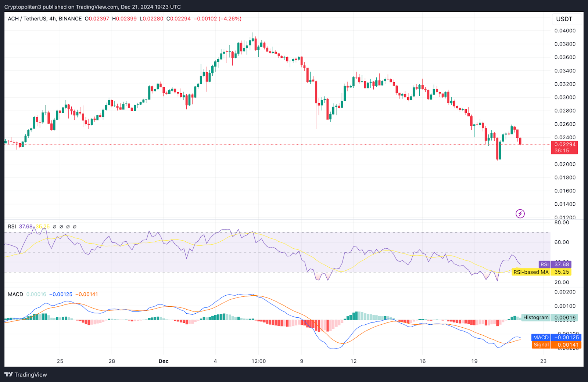Screen dimensions: 588x382
Task: Click the RSI legend value 37.68
Action: [x=26, y=227]
